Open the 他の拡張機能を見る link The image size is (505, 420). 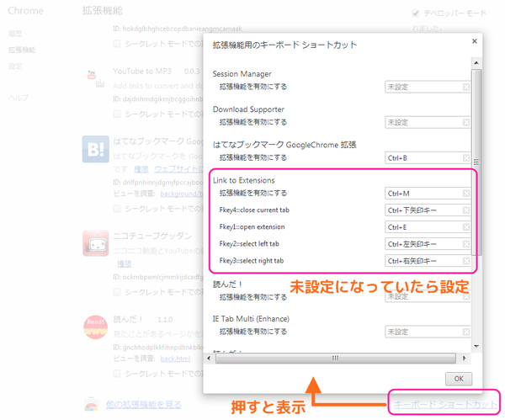click(144, 405)
